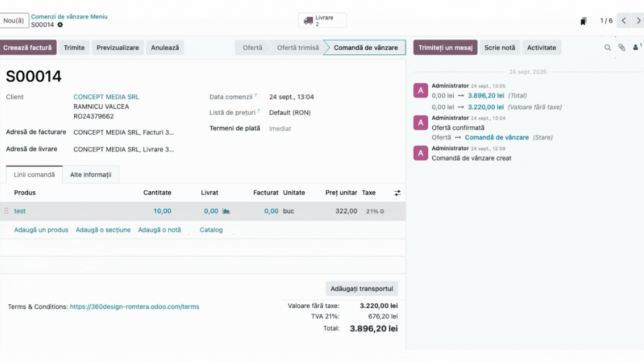Switch to Linii comandă tab
Image resolution: width=644 pixels, height=362 pixels.
34,175
